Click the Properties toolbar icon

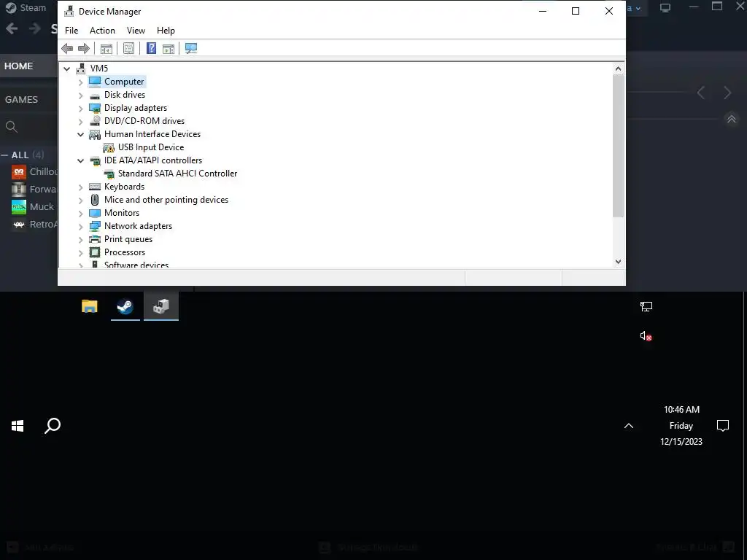pyautogui.click(x=128, y=48)
